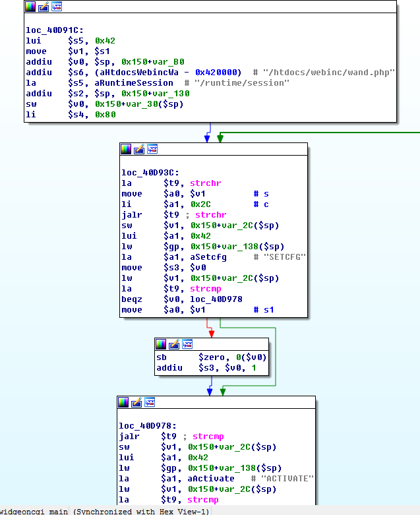This screenshot has width=420, height=515.
Task: Click the edit icon on the sb $zero block
Action: pos(174,344)
